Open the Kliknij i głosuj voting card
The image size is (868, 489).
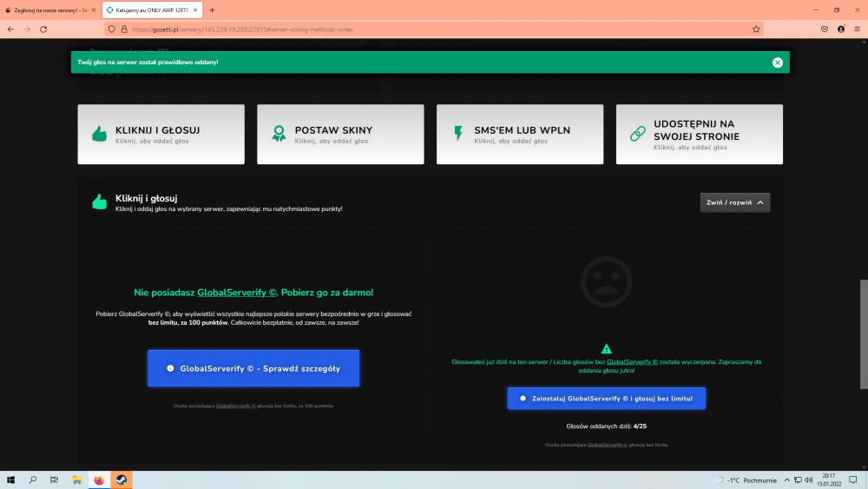[x=161, y=134]
